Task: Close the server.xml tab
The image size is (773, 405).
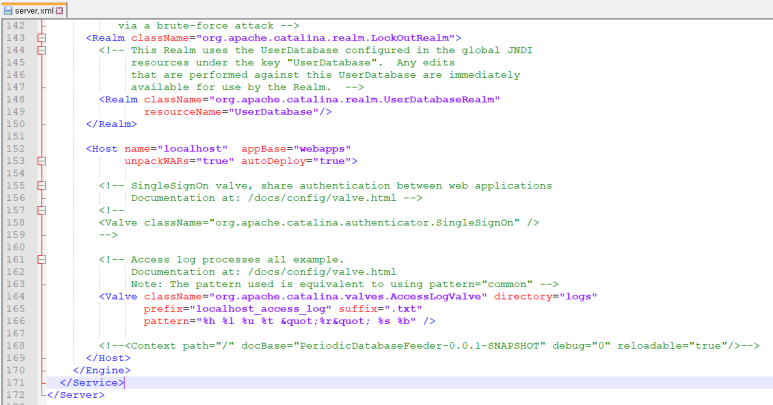Action: pos(60,10)
